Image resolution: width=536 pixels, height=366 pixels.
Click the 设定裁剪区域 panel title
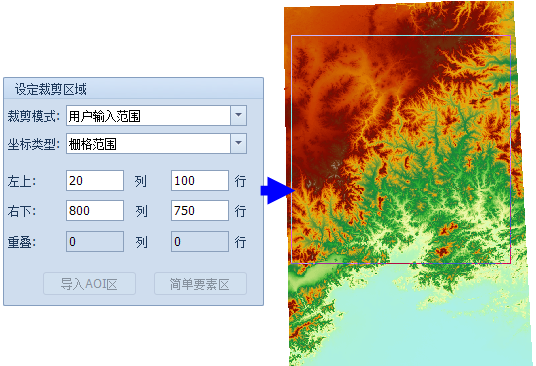51,90
